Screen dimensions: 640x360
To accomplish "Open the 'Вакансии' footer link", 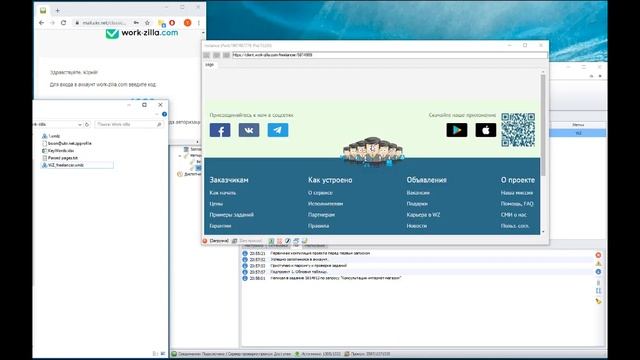I will (418, 193).
